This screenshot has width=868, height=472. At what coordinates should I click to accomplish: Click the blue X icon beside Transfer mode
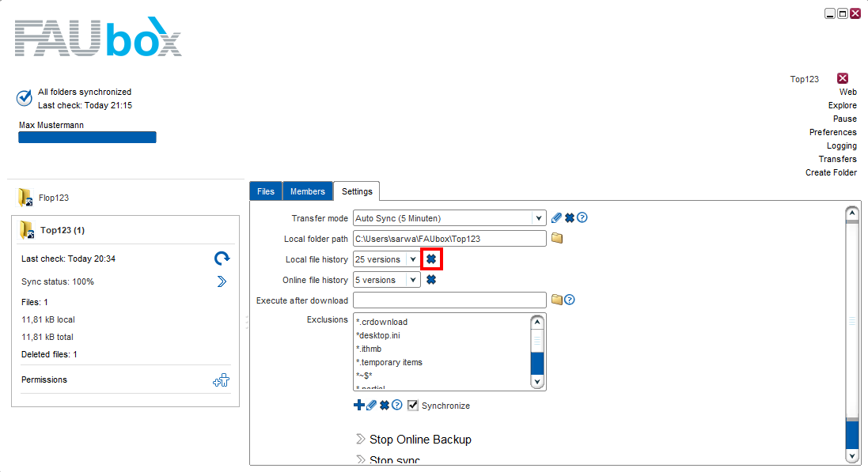tap(569, 218)
